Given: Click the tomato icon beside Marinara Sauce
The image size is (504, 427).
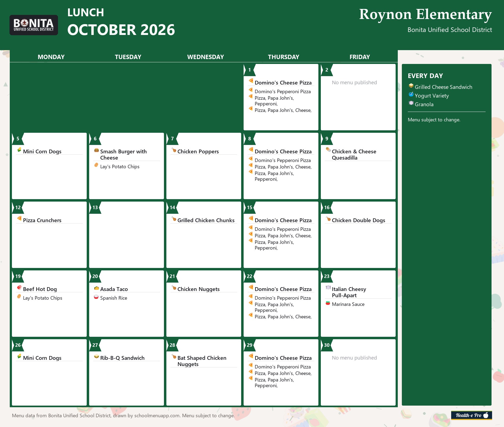Looking at the screenshot, I should 328,303.
